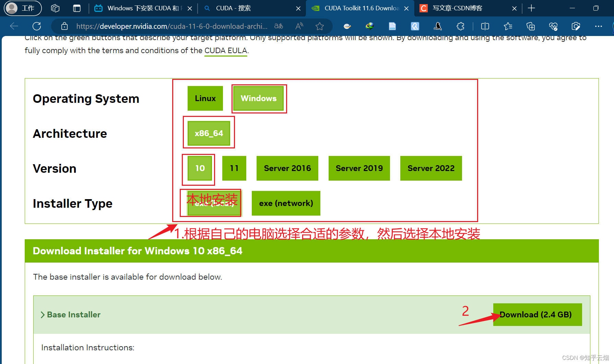Click 'Download Installer for Windows 10 x86_64' heading

[138, 251]
